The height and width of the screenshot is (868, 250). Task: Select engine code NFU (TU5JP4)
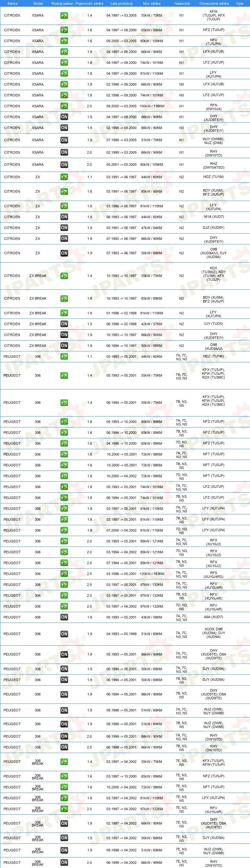[214, 42]
